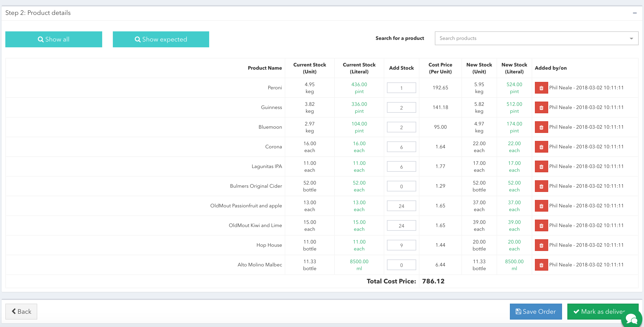
Task: Collapse the Step 2 Product details panel
Action: point(635,13)
